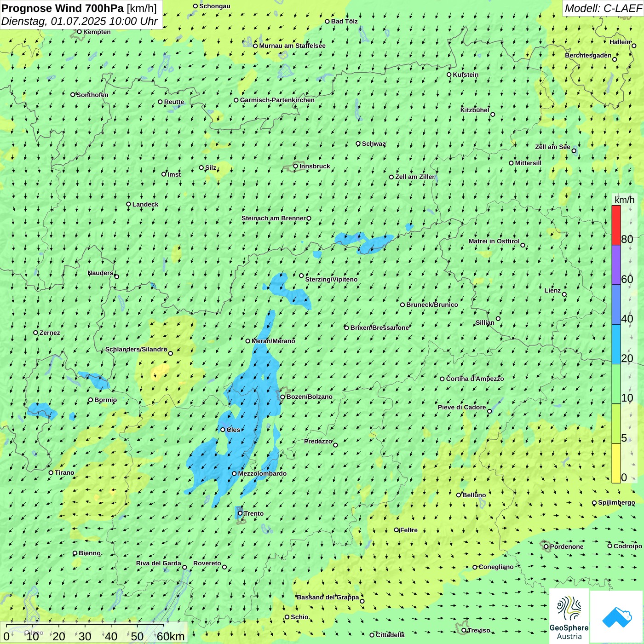Click the GeoSphere Austria logo
The height and width of the screenshot is (644, 644).
tap(569, 616)
